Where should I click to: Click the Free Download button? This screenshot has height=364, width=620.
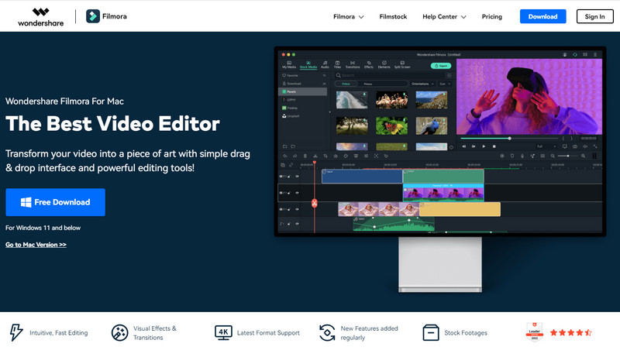55,202
